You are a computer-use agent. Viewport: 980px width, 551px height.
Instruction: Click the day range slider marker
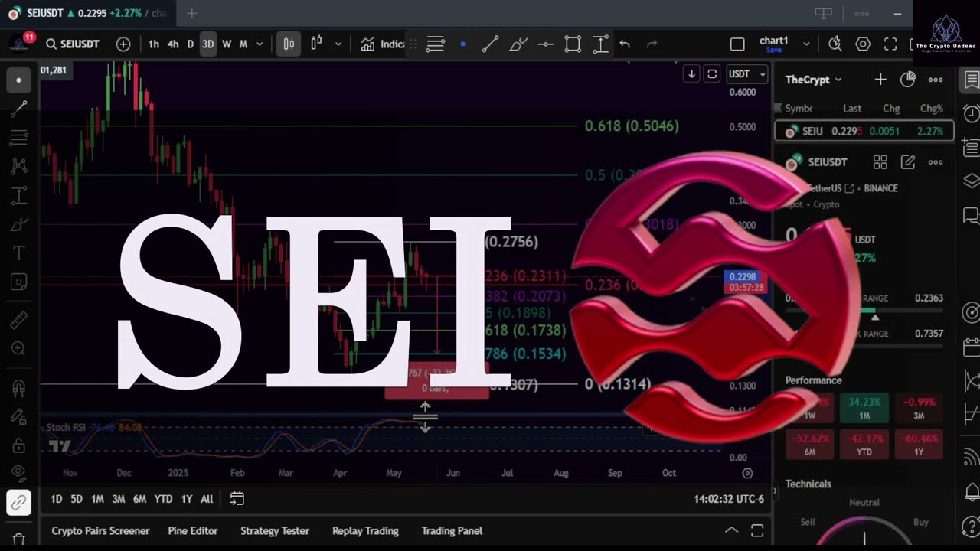click(875, 317)
